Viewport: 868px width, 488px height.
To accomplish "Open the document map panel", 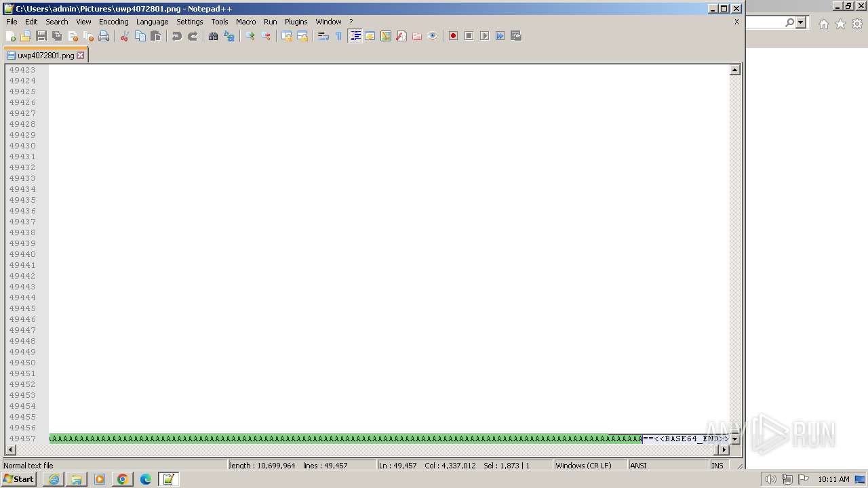I will click(386, 36).
